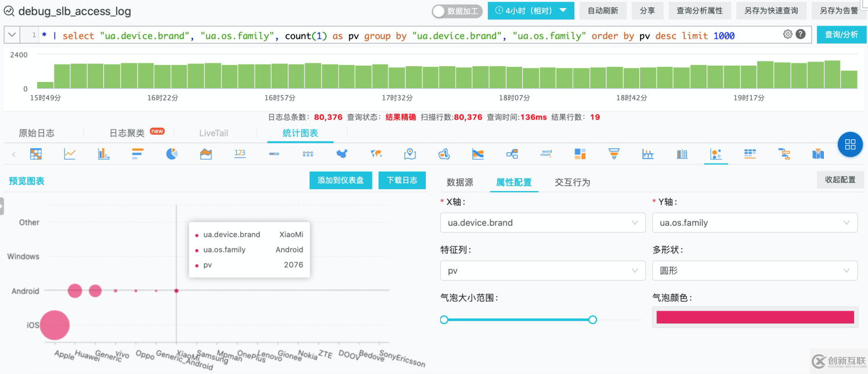Viewport: 868px width, 374px height.
Task: Click the help question mark icon
Action: coord(801,34)
